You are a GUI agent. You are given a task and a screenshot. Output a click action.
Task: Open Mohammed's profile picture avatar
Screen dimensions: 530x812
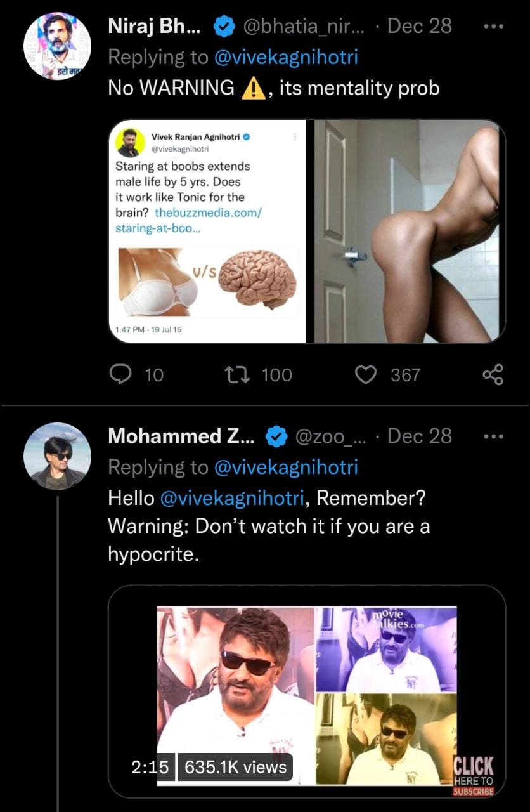tap(57, 456)
